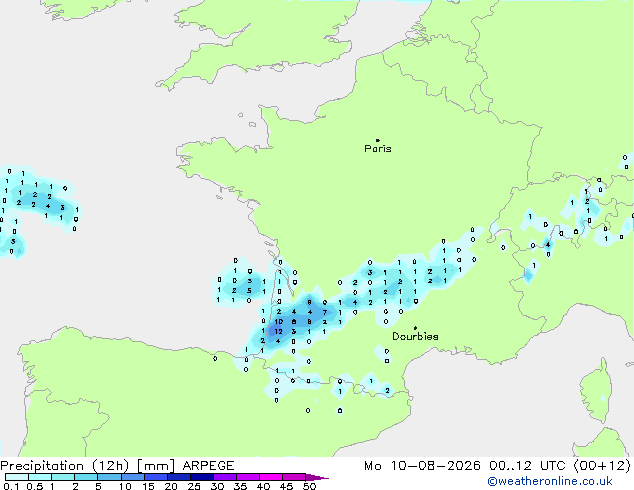This screenshot has height=490, width=634.
Task: Select the 0.5–1 mm legend swatch
Action: 40,477
